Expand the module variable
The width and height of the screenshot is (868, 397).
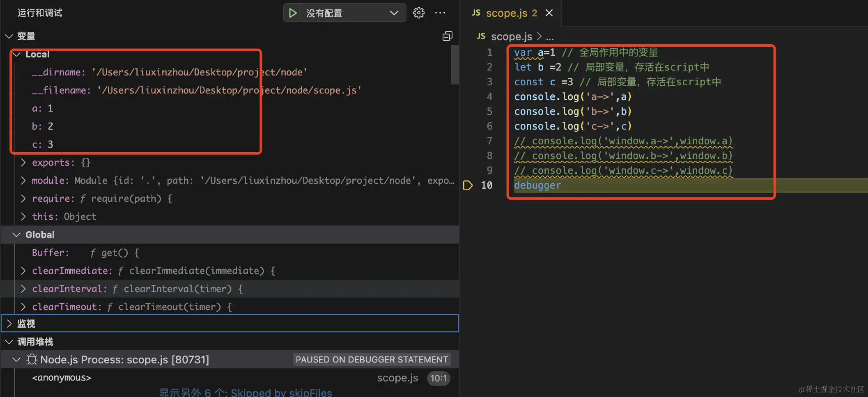pyautogui.click(x=23, y=181)
